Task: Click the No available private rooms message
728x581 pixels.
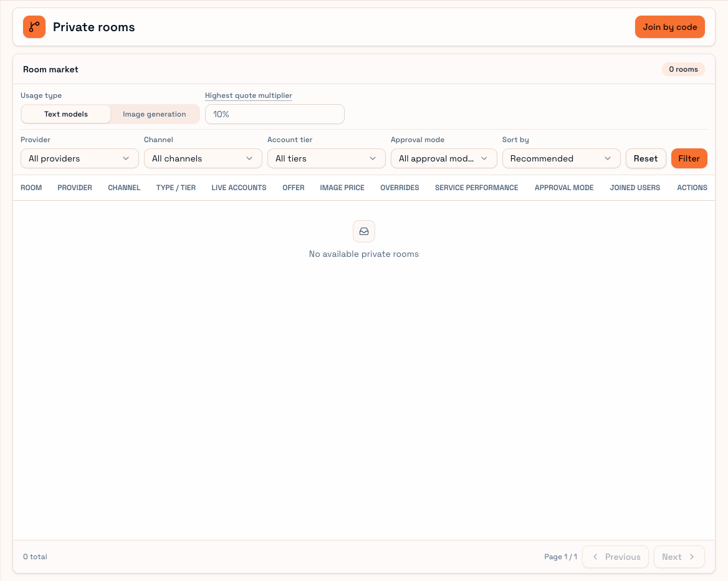Action: click(x=364, y=254)
